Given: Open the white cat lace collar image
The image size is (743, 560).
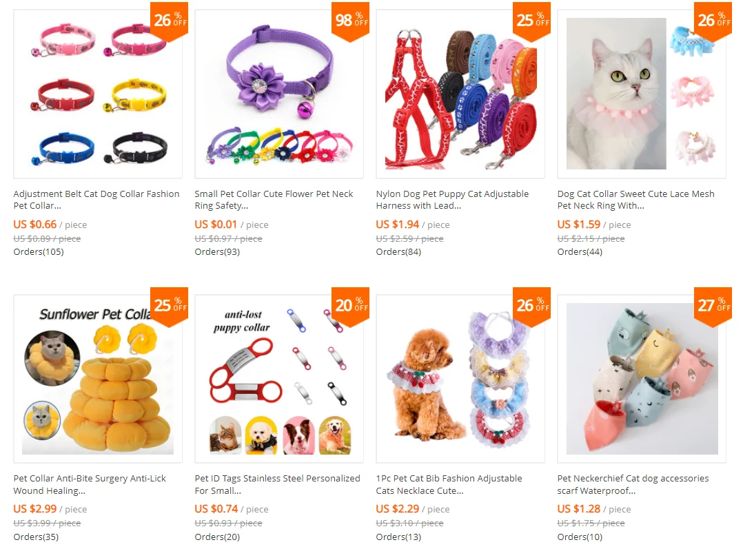Looking at the screenshot, I should (642, 94).
